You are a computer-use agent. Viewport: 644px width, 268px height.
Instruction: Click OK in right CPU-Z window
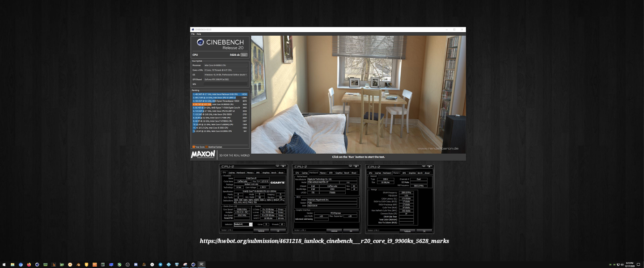point(424,231)
